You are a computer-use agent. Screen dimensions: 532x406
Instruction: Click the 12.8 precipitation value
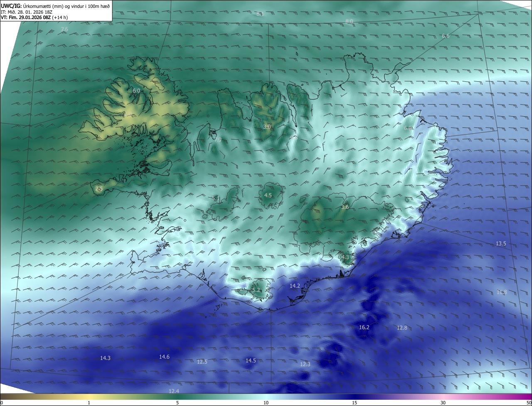click(402, 328)
